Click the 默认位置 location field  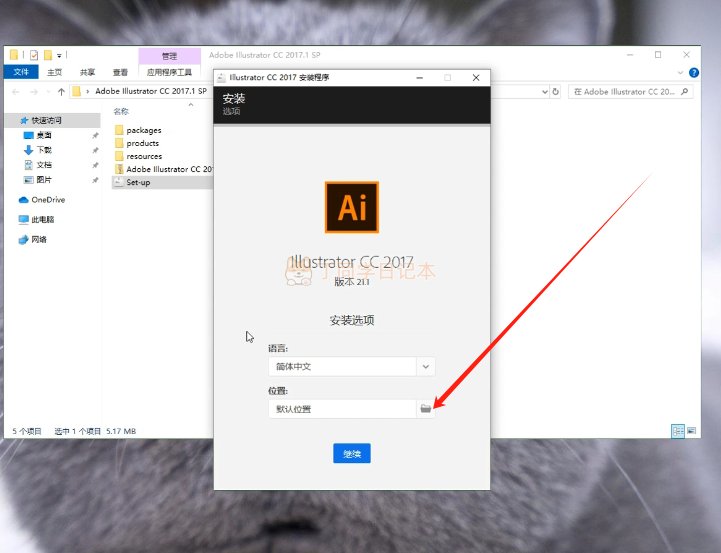pos(343,409)
